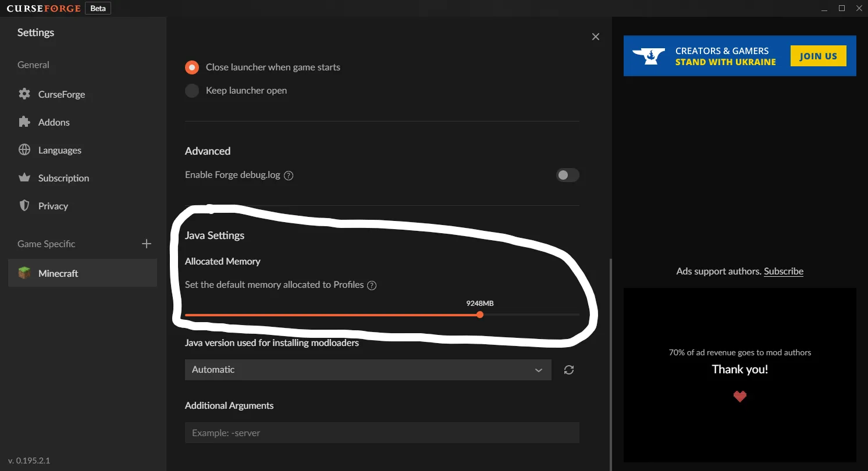Click the Minecraft grass block icon

(x=24, y=273)
